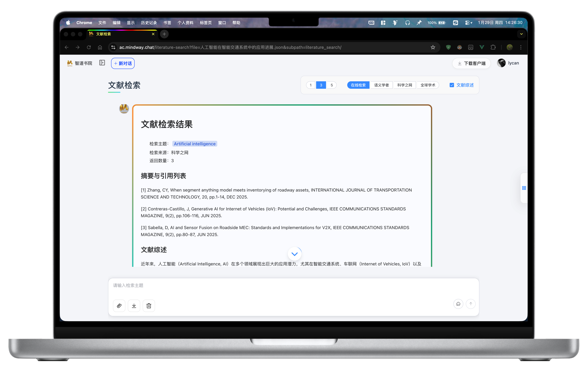This screenshot has height=371, width=588.
Task: View site information icon in address bar
Action: point(113,47)
